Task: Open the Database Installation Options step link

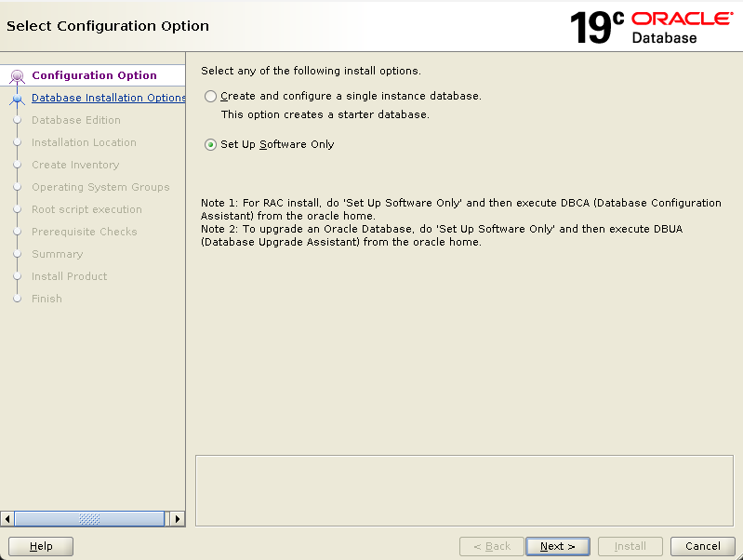Action: 109,98
